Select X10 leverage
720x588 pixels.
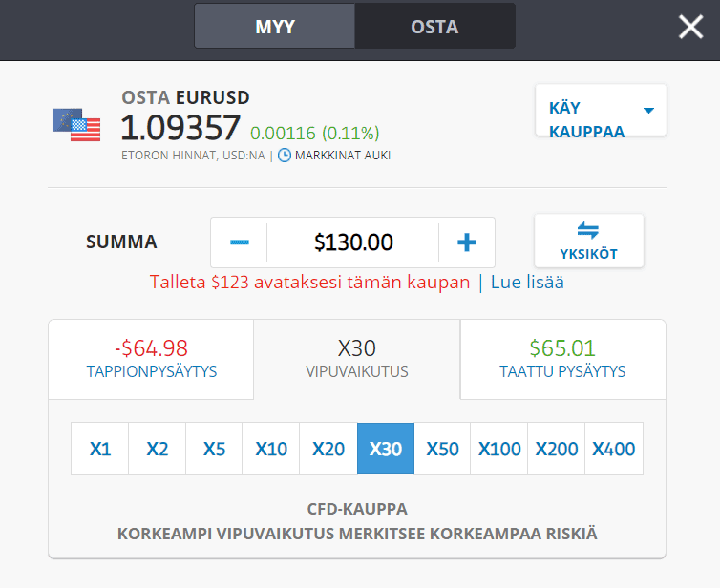(271, 449)
